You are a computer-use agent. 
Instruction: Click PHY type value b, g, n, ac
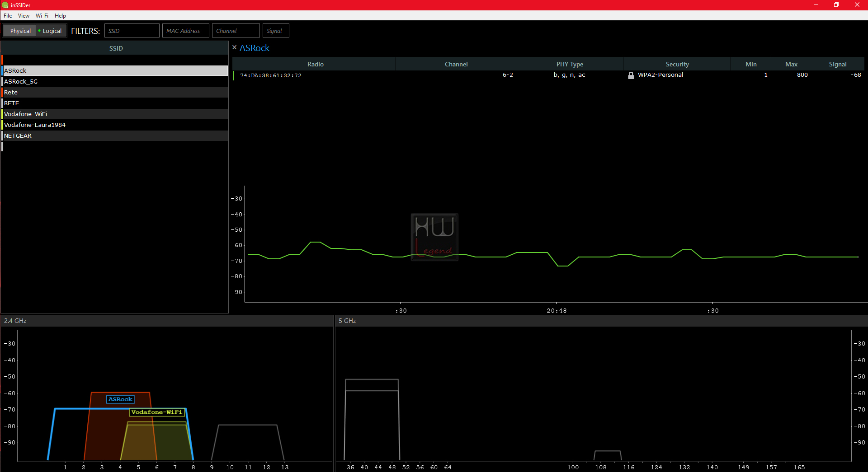click(x=570, y=75)
